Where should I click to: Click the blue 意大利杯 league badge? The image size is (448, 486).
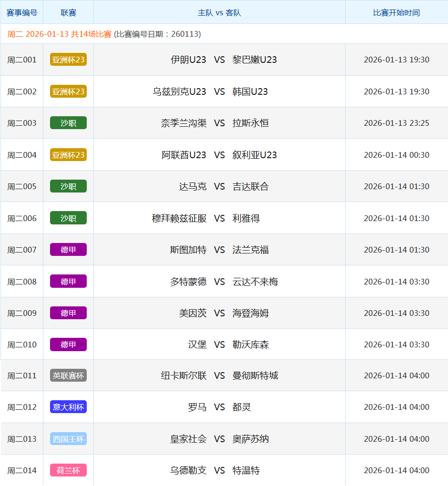point(68,407)
